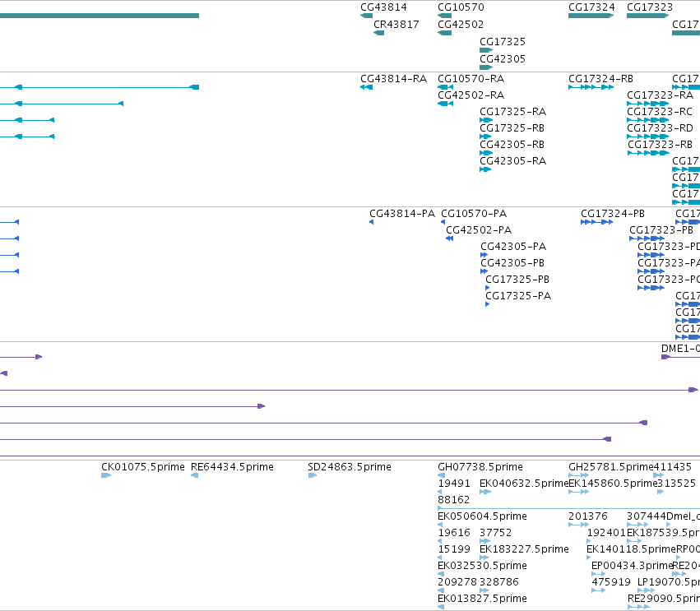This screenshot has width=700, height=611.
Task: Open the CG10570 gene feature
Action: 444,16
